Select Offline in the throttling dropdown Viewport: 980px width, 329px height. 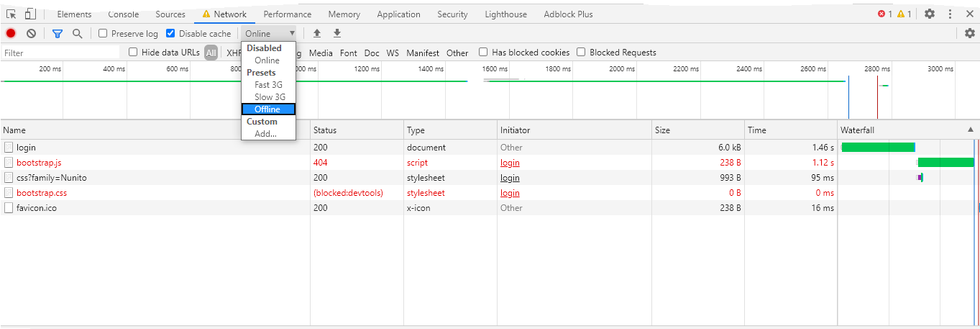click(267, 109)
